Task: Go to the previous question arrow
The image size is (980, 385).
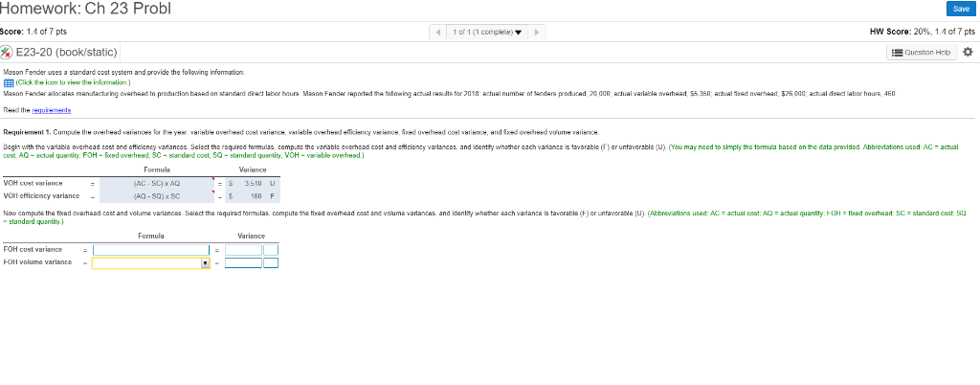Action: pyautogui.click(x=438, y=32)
